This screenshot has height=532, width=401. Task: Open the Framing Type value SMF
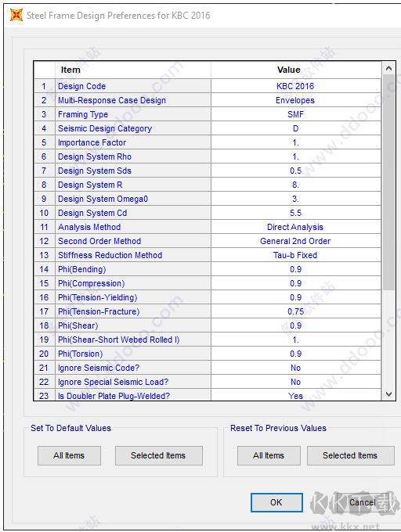295,114
